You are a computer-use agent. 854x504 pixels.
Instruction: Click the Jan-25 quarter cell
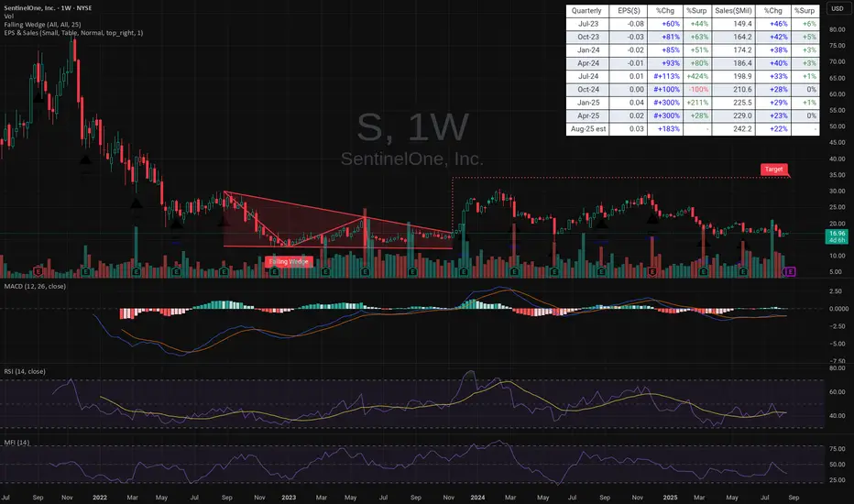click(x=587, y=103)
